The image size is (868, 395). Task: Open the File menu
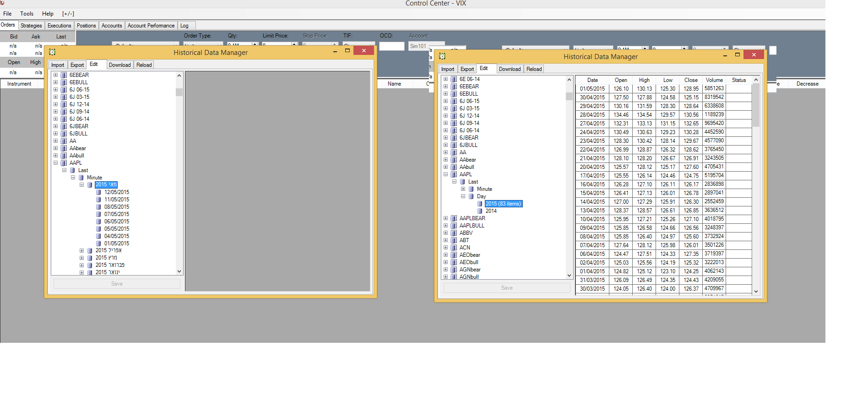tap(7, 14)
